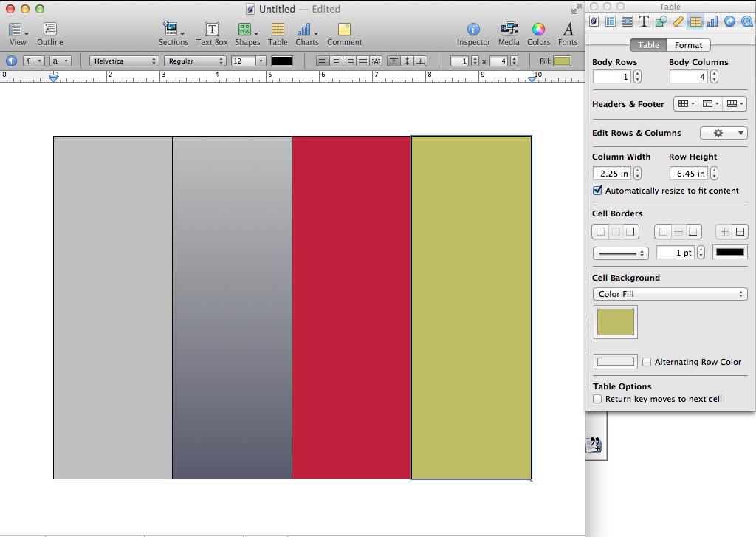
Task: Open the Chart inspector pane
Action: (x=712, y=21)
